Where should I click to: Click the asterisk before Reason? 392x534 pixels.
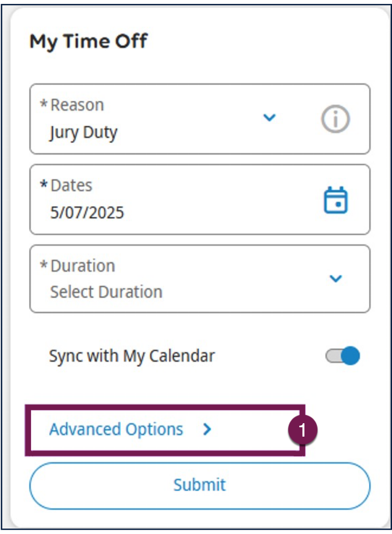click(x=44, y=104)
